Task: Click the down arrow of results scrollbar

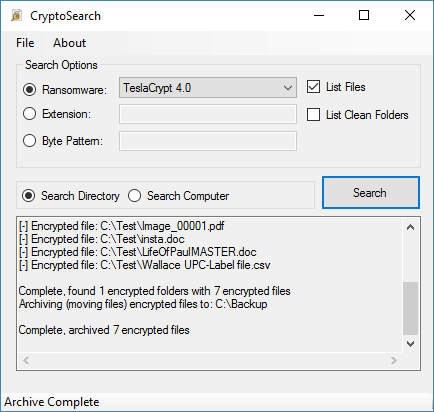Action: pyautogui.click(x=410, y=344)
